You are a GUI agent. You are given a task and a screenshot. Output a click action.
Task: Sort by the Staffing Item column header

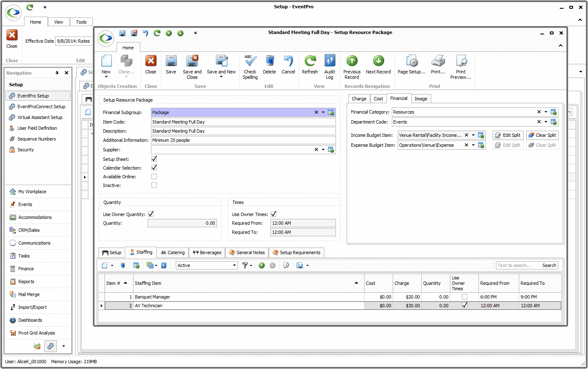pyautogui.click(x=248, y=283)
